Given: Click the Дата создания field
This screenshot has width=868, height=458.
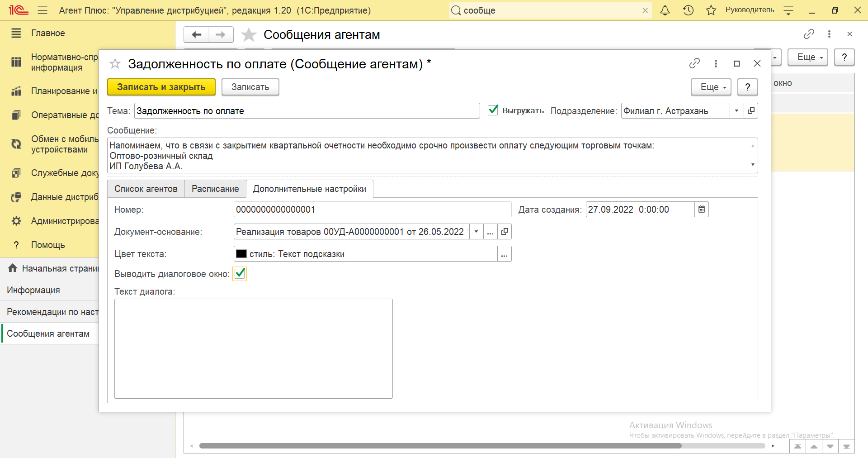Looking at the screenshot, I should 640,210.
